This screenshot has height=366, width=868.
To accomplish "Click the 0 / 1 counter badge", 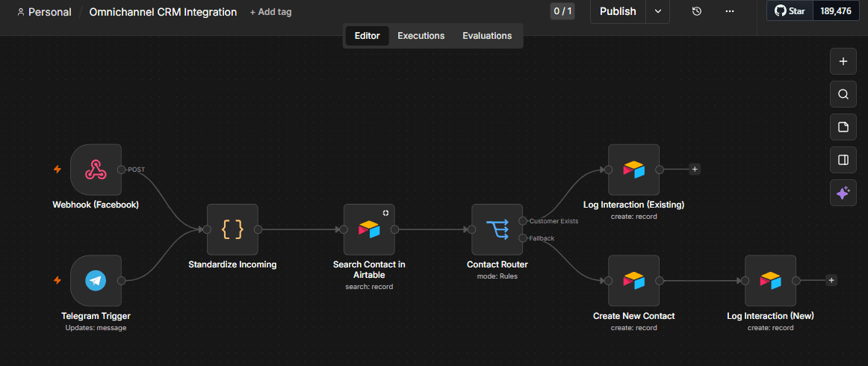I will pyautogui.click(x=562, y=11).
